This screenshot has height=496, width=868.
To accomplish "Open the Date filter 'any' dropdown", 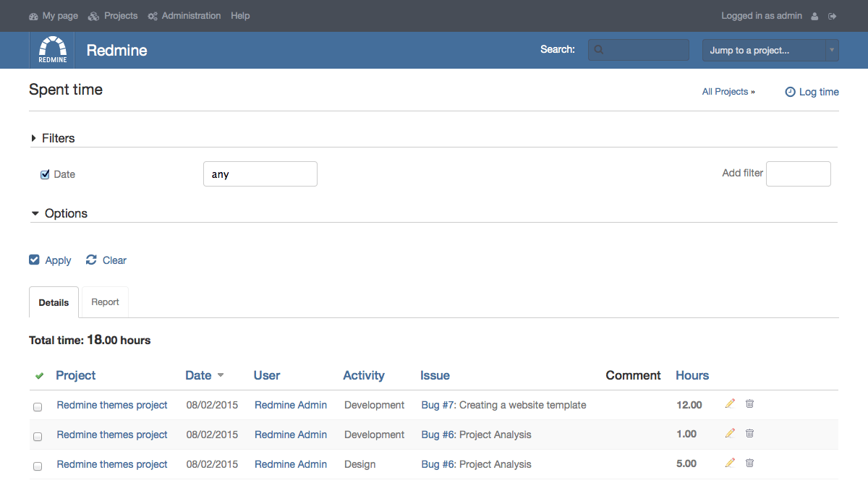I will tap(260, 174).
